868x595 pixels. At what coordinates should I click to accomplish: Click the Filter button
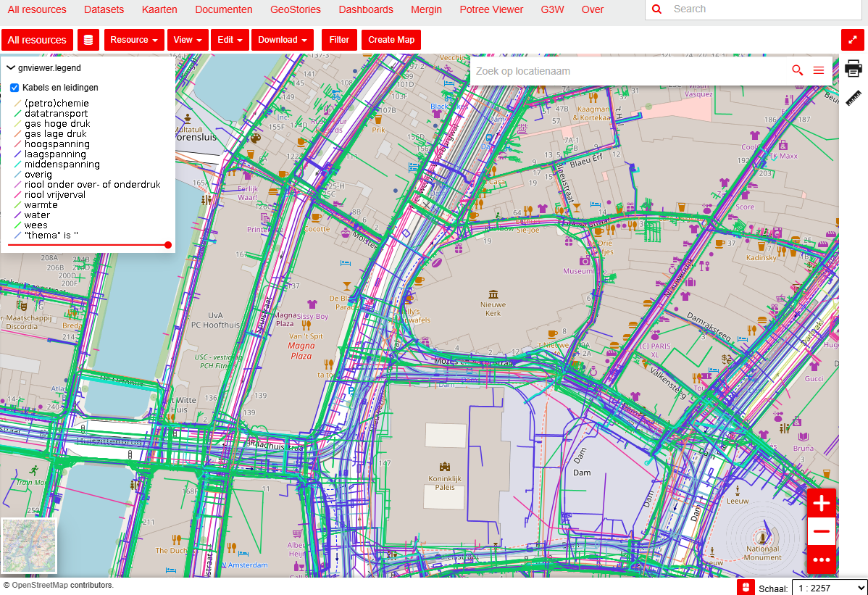click(x=339, y=40)
